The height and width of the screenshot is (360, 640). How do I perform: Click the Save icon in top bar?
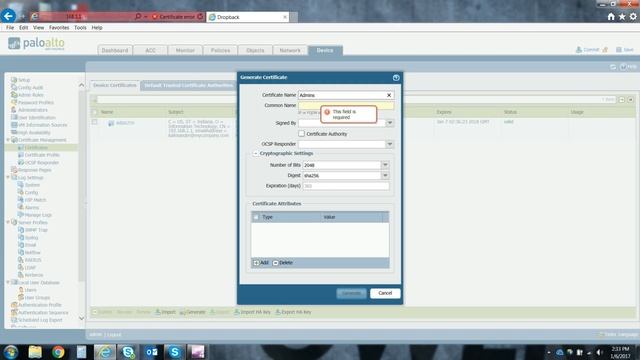click(625, 50)
